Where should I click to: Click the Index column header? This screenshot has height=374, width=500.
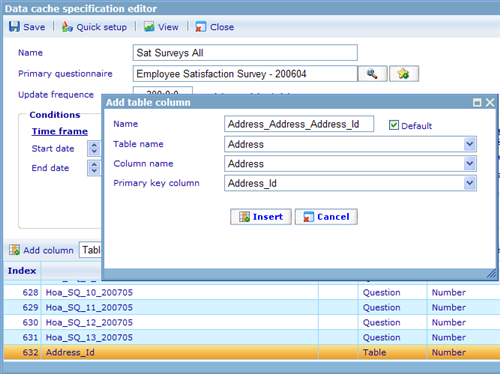coord(22,271)
